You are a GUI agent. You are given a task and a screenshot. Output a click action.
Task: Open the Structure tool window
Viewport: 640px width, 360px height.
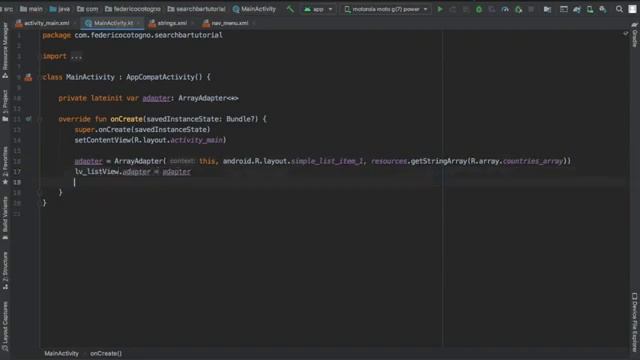click(x=5, y=270)
